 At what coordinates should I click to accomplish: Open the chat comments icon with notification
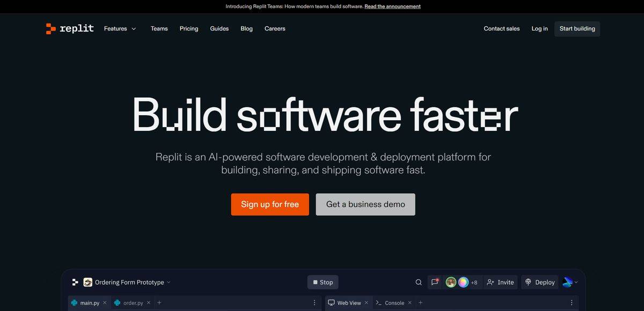coord(435,283)
